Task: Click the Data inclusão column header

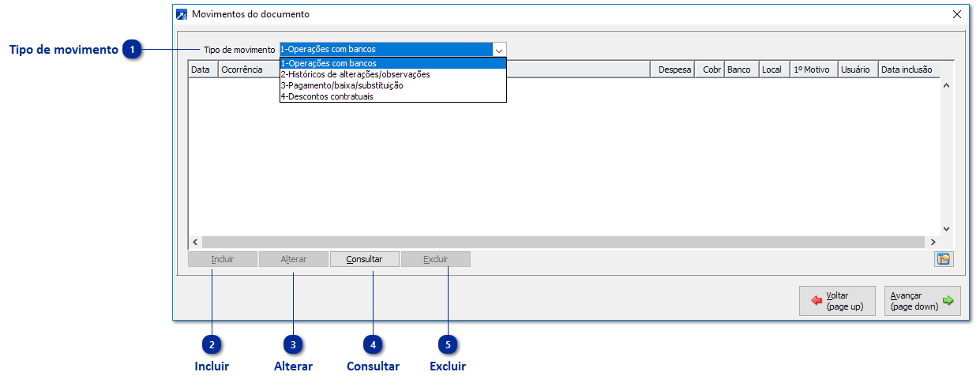Action: click(x=907, y=70)
